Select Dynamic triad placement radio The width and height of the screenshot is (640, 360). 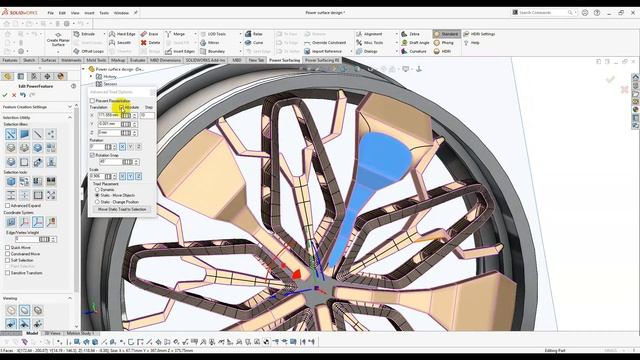[x=97, y=189]
